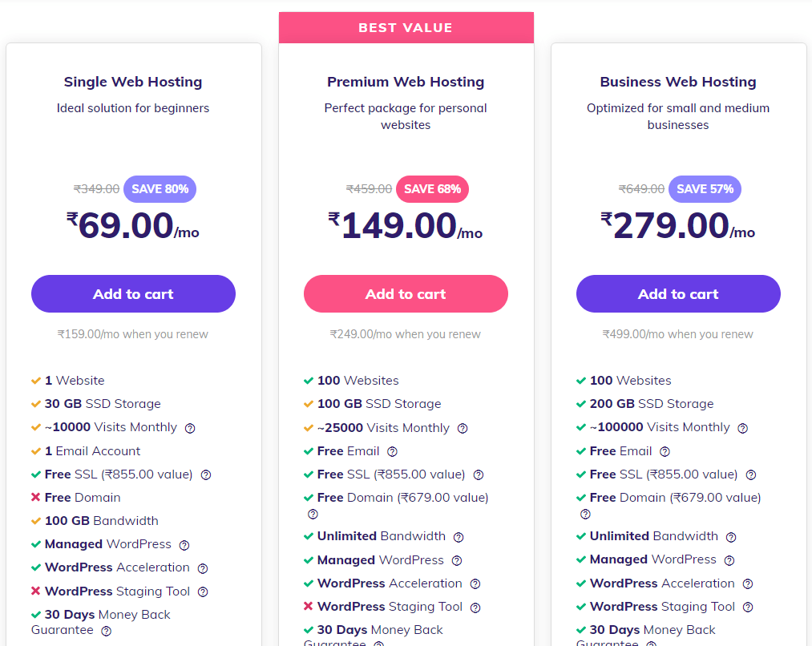This screenshot has width=812, height=646.
Task: Add Single Web Hosting to cart
Action: coord(133,293)
